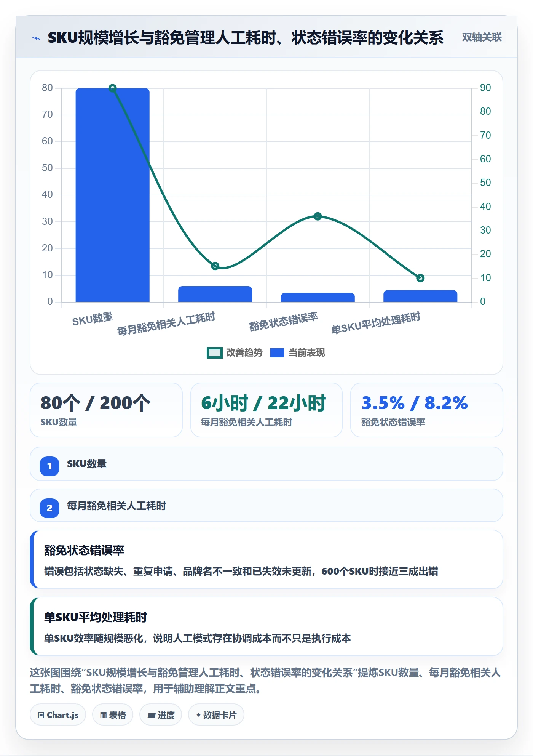Screen dimensions: 533x756
Task: Click the Chart.js tag chip
Action: pyautogui.click(x=58, y=715)
